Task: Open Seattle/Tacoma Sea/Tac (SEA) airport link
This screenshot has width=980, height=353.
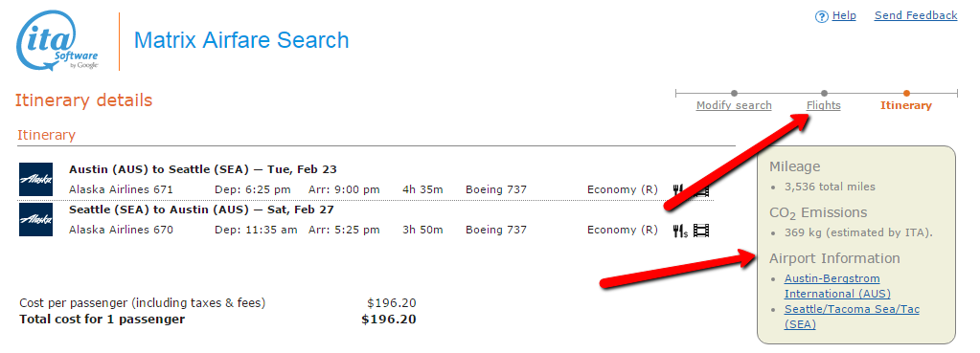Action: click(852, 317)
